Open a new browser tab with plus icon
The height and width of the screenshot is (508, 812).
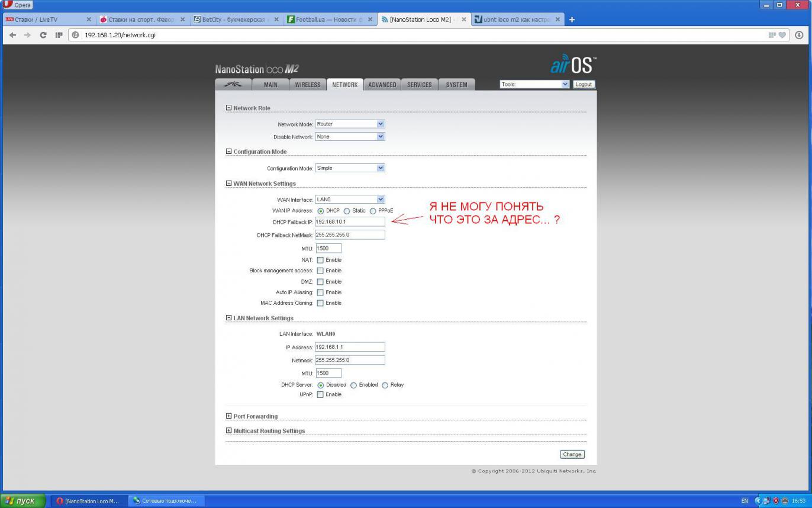point(572,20)
